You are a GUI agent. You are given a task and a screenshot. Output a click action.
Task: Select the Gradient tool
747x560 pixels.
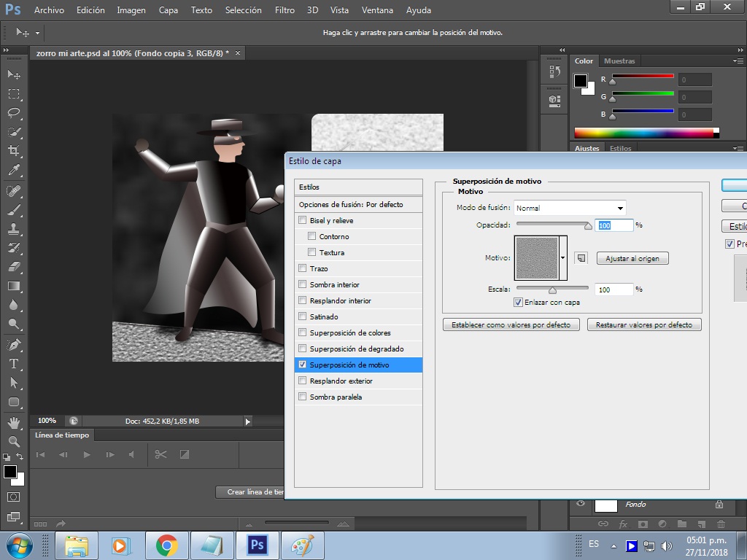tap(14, 286)
